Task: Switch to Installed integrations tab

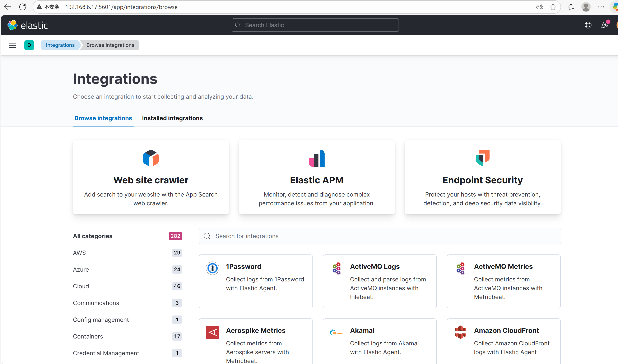Action: 172,118
